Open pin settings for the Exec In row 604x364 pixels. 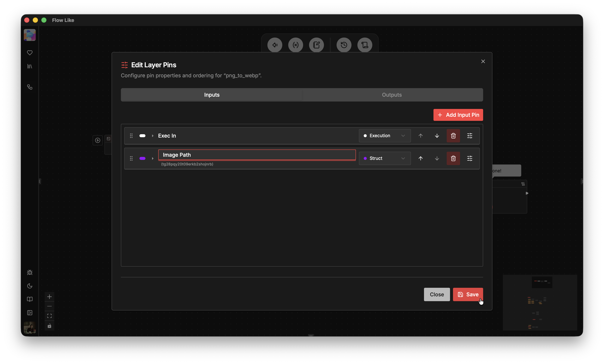(x=470, y=136)
